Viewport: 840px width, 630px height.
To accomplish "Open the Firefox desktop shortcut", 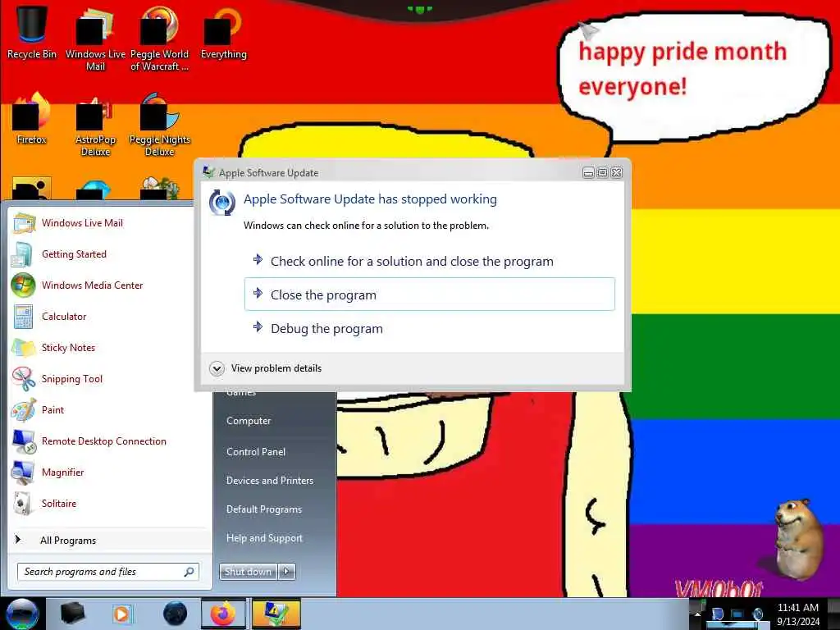I will click(x=32, y=118).
